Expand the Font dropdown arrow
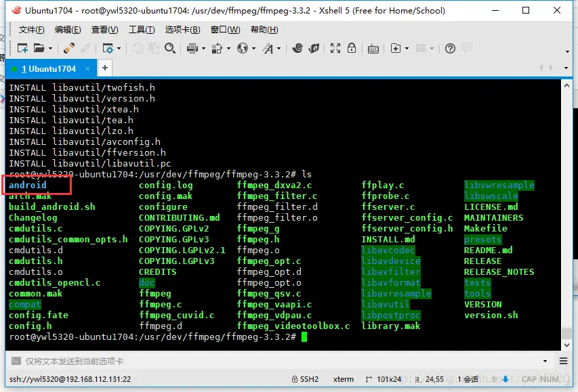Image resolution: width=578 pixels, height=392 pixels. (x=278, y=48)
